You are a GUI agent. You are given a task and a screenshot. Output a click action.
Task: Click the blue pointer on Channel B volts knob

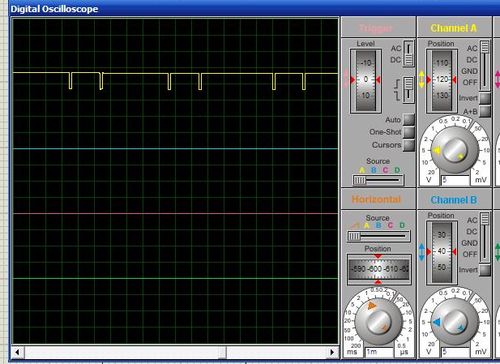(x=436, y=322)
